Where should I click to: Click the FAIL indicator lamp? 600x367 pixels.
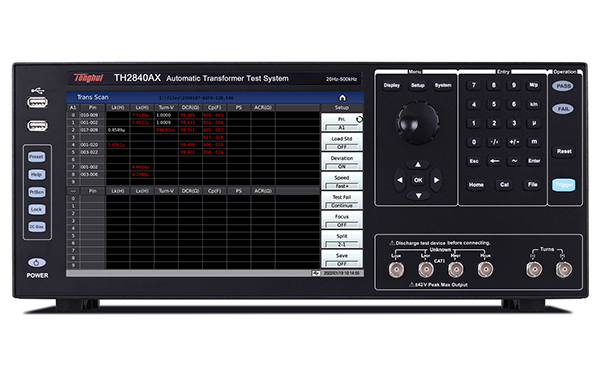point(563,109)
